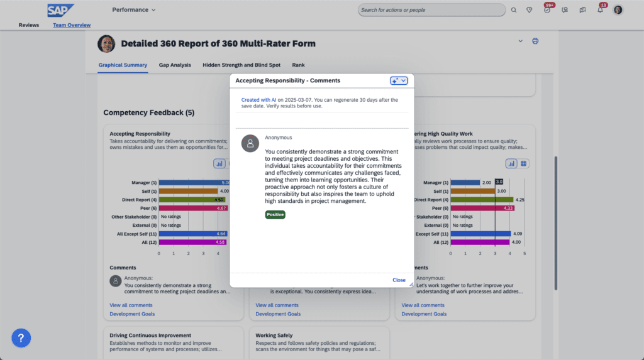644x360 pixels.
Task: Click the search magnifier icon
Action: pyautogui.click(x=514, y=10)
